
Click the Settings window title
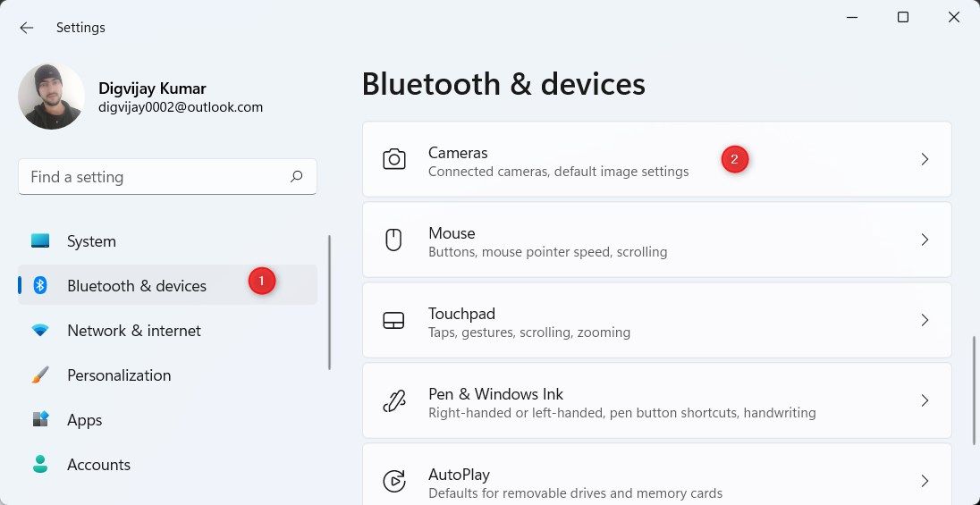coord(80,28)
